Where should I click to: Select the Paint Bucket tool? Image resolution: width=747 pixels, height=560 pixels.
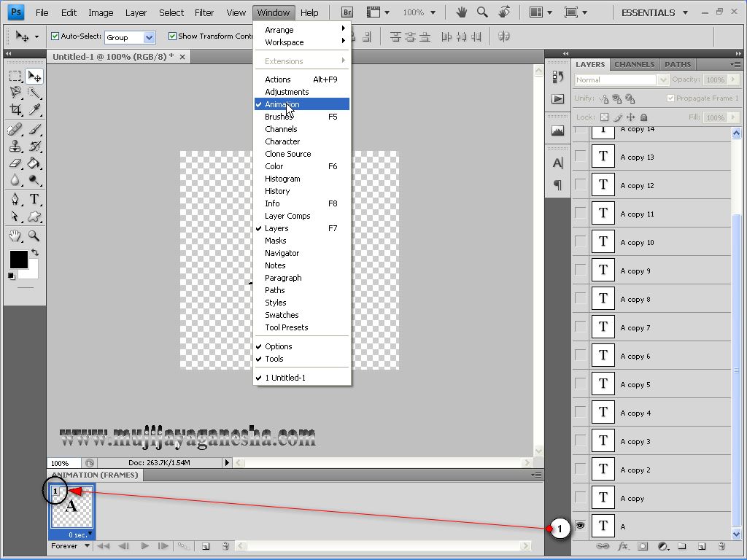pos(34,163)
